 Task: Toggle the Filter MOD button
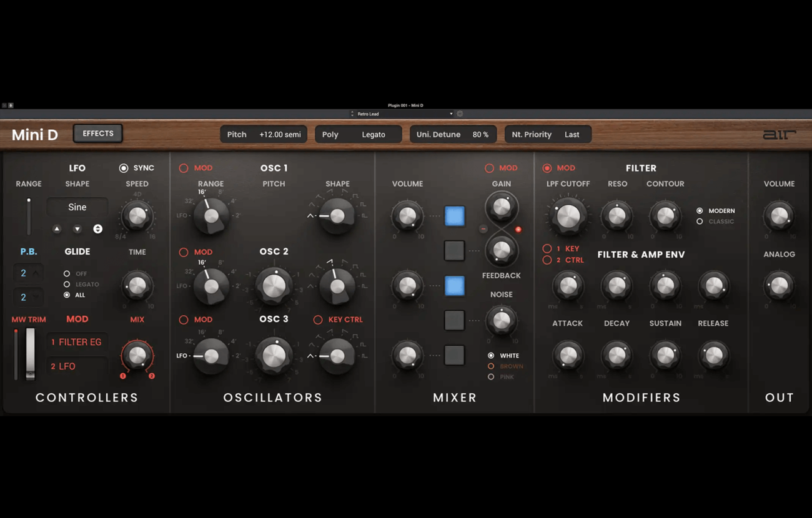click(547, 168)
